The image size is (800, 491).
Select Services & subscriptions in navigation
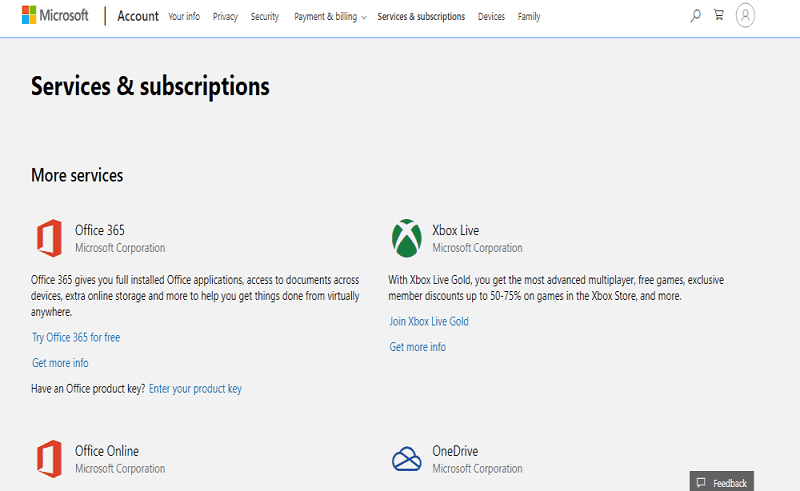click(421, 17)
